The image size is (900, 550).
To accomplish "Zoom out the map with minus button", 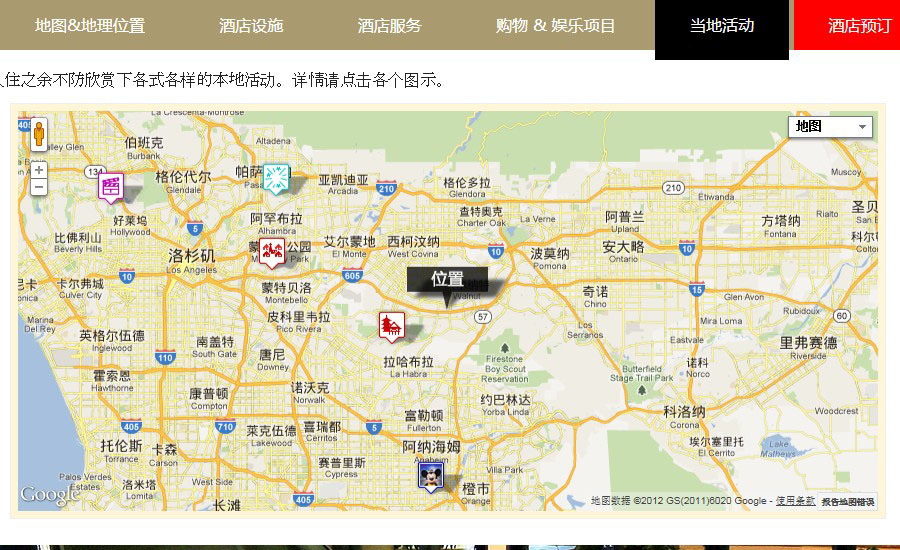I will pyautogui.click(x=38, y=187).
